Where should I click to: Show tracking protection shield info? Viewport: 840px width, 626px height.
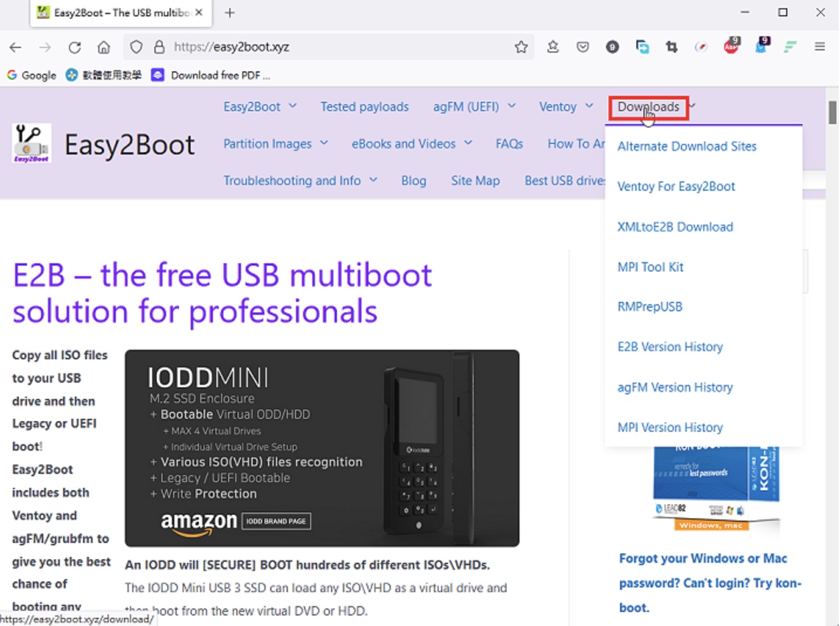136,47
